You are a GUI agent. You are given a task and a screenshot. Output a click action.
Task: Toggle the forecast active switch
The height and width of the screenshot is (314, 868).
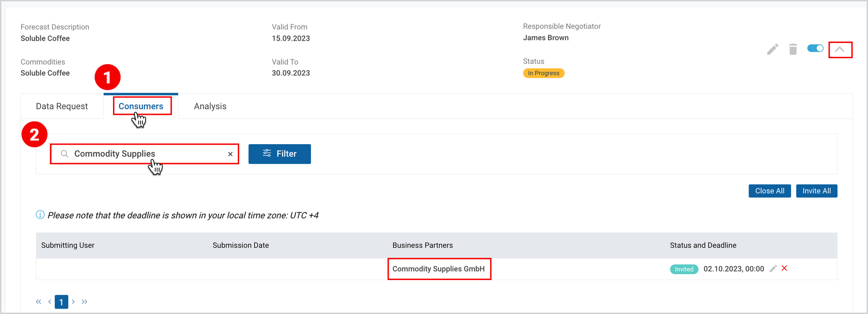coord(816,48)
